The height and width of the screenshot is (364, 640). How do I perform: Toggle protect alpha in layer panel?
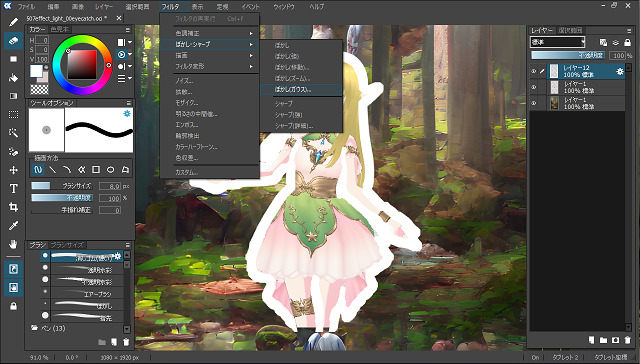tap(603, 42)
